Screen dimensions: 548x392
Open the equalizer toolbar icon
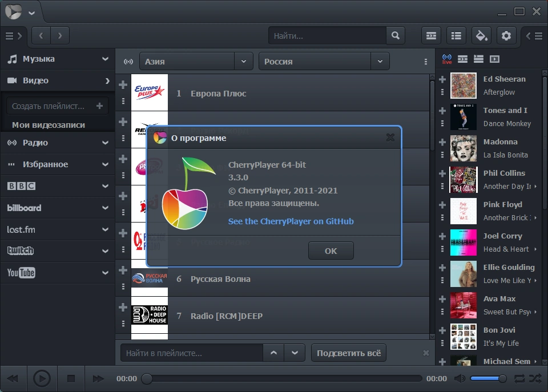(x=431, y=35)
